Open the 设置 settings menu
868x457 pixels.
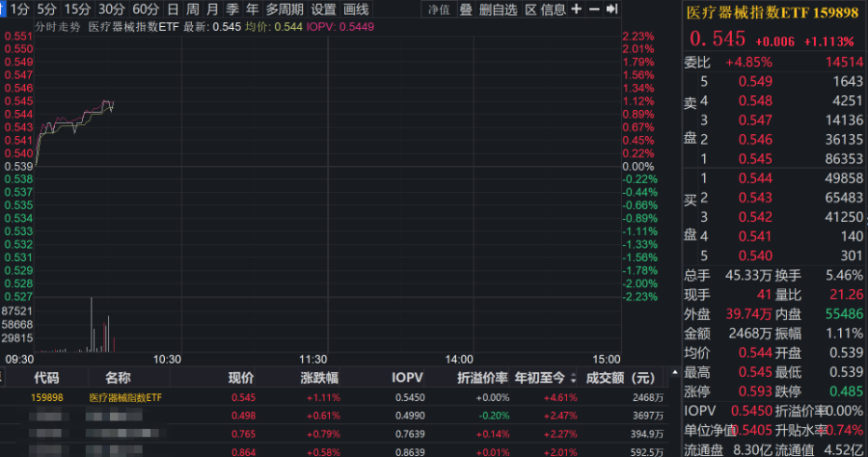[324, 10]
